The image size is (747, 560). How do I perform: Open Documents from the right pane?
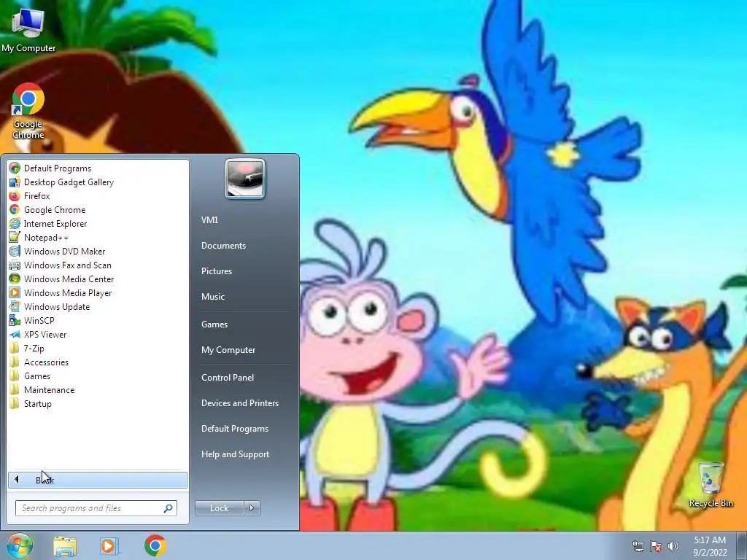pos(223,245)
